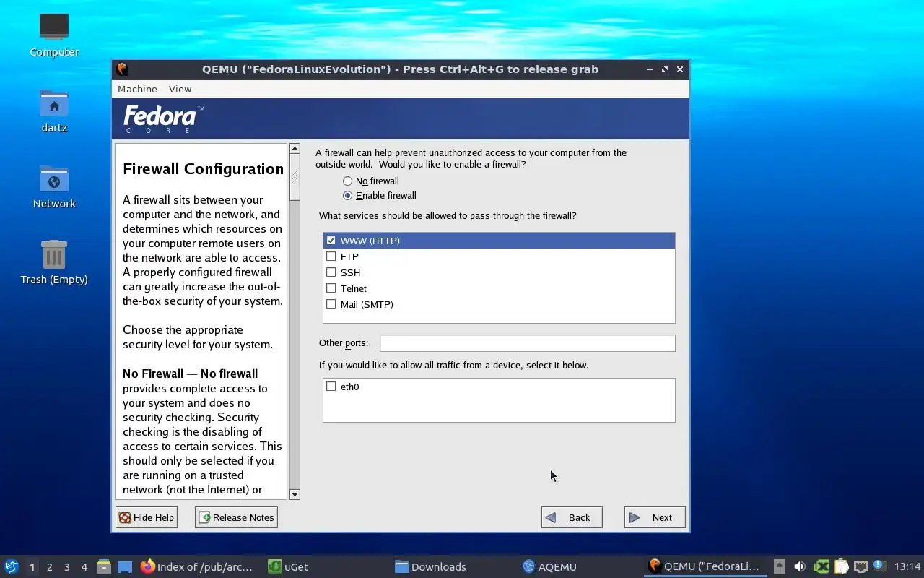Open the Lubuntu start menu icon
Viewport: 924px width, 578px height.
(12, 566)
